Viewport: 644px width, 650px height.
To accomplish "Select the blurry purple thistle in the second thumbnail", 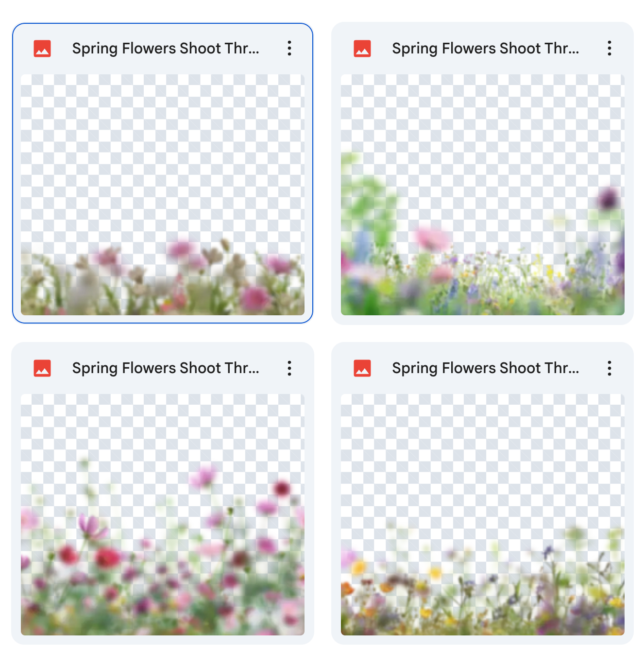I will pos(608,198).
